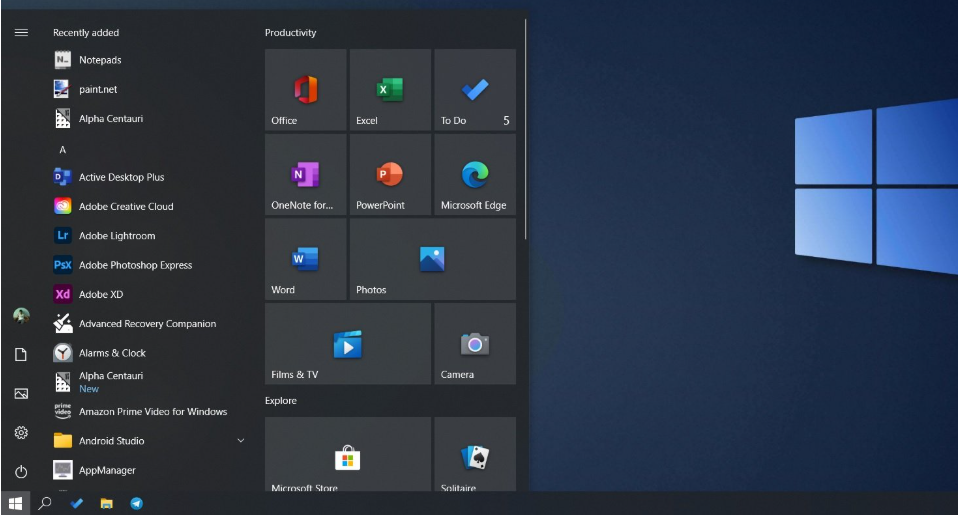958x515 pixels.
Task: Click the Productivity group heading
Action: 290,32
